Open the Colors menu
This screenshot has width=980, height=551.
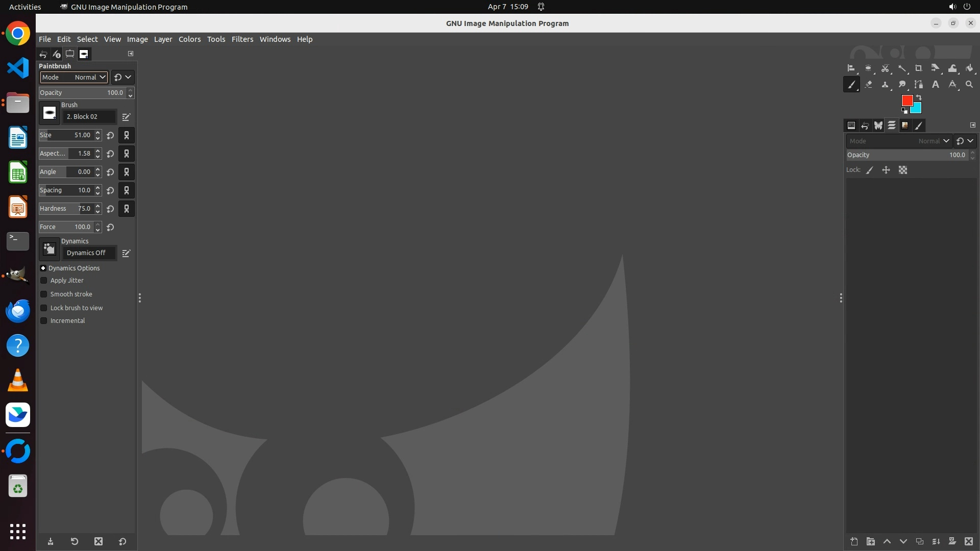(189, 39)
